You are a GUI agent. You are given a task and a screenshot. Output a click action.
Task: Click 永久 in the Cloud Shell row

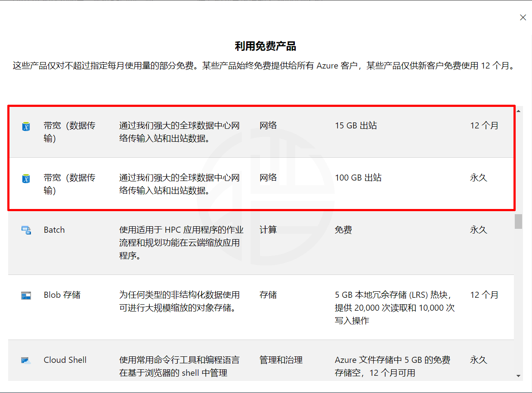click(x=479, y=360)
